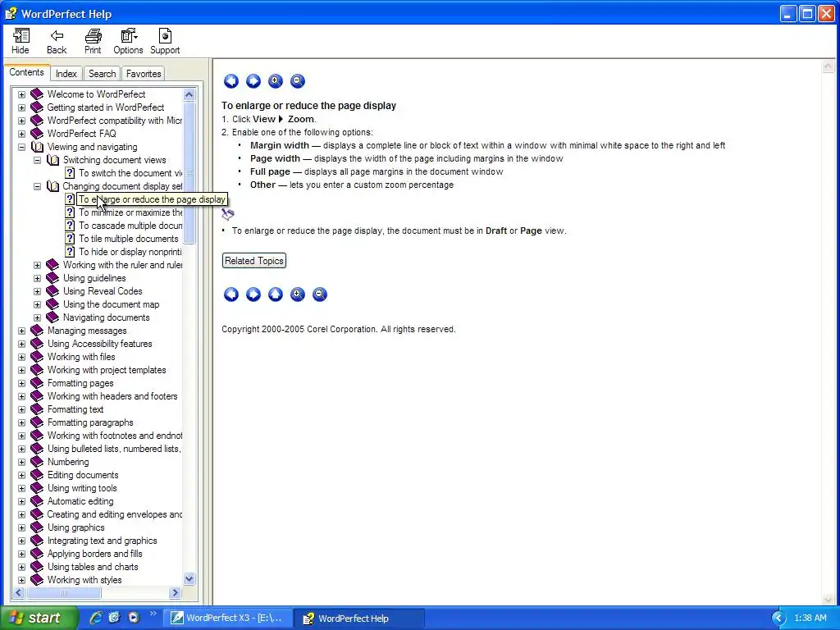
Task: Switch to the Index tab
Action: pos(66,73)
